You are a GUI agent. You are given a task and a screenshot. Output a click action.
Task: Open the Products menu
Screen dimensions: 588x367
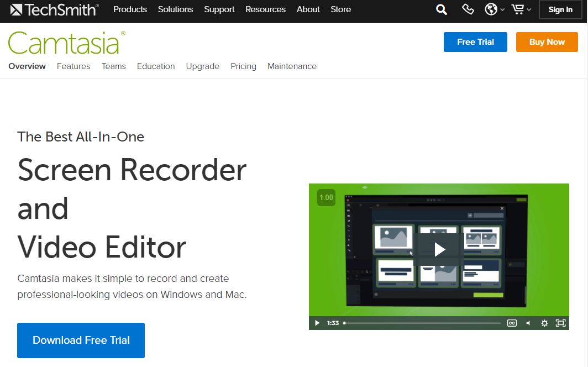(130, 9)
